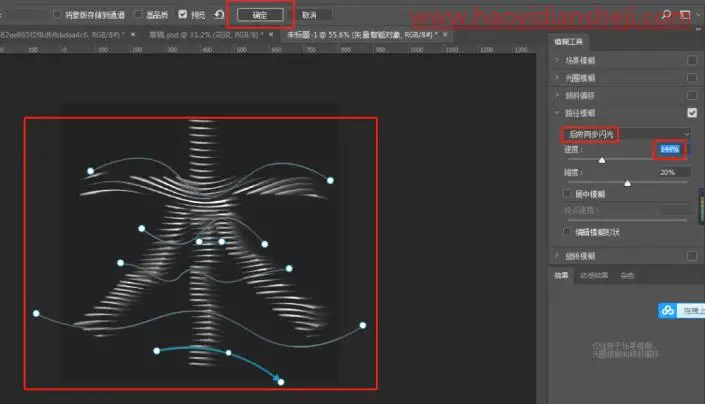Close the psd @ 31.2% document tab
Image resolution: width=705 pixels, height=404 pixels.
[271, 35]
